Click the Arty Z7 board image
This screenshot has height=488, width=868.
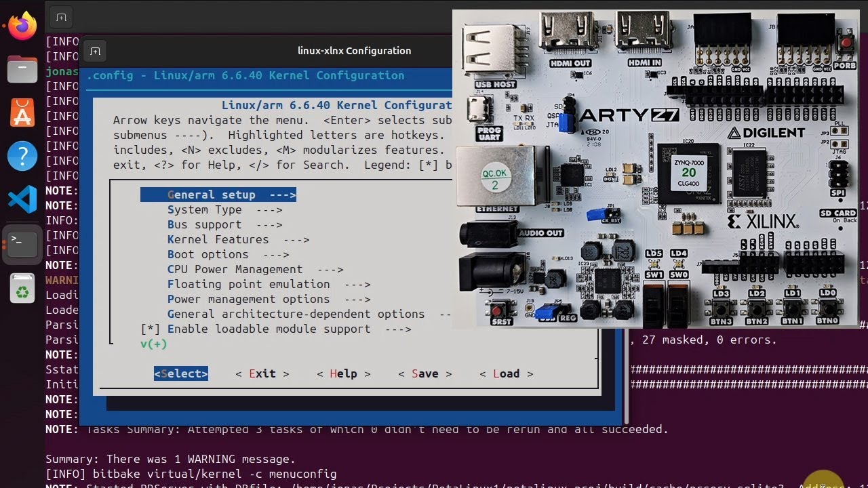coord(655,169)
